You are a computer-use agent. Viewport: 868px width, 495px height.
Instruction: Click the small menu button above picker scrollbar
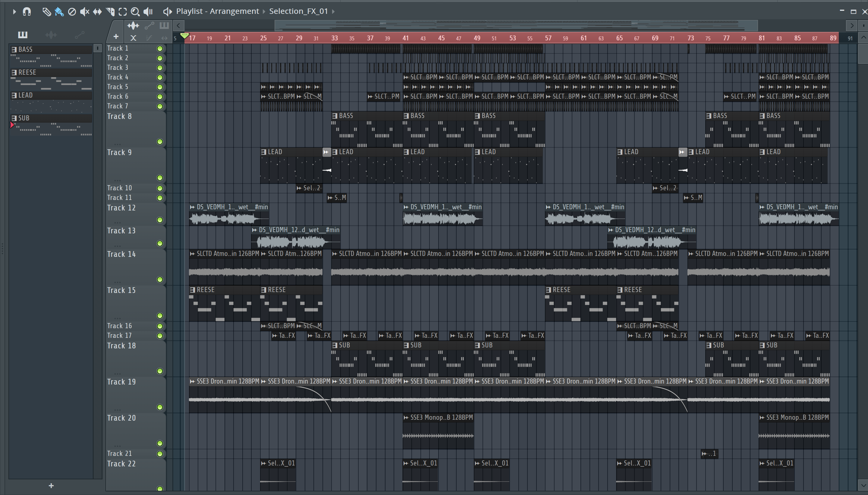(x=98, y=48)
